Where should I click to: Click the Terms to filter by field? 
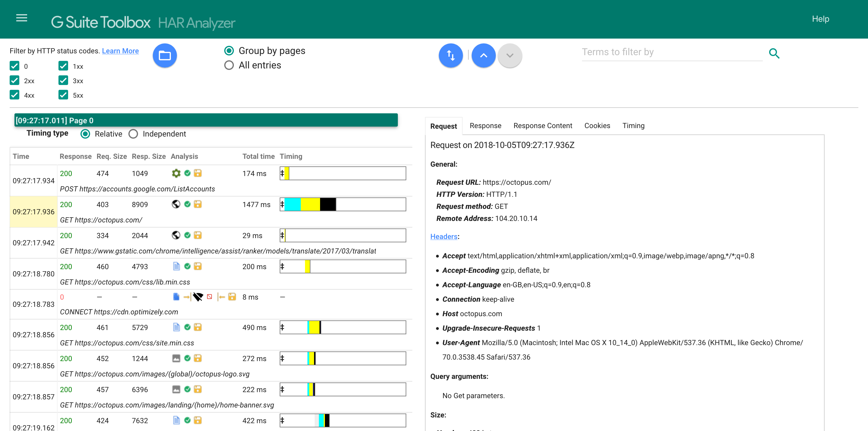671,52
